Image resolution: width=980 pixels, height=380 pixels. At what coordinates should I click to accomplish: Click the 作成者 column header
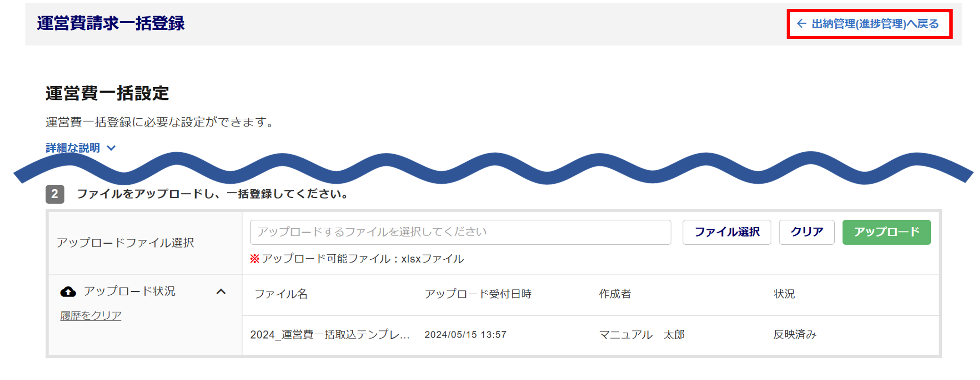coord(615,294)
